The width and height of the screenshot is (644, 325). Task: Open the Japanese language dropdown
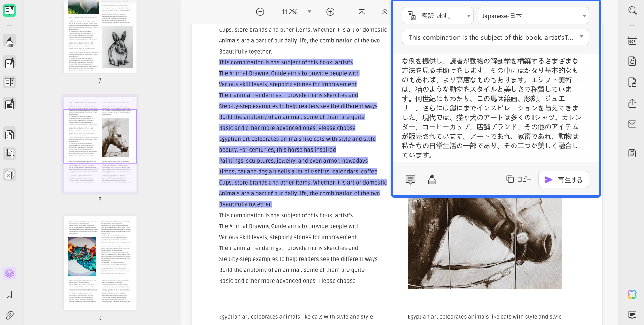(533, 16)
